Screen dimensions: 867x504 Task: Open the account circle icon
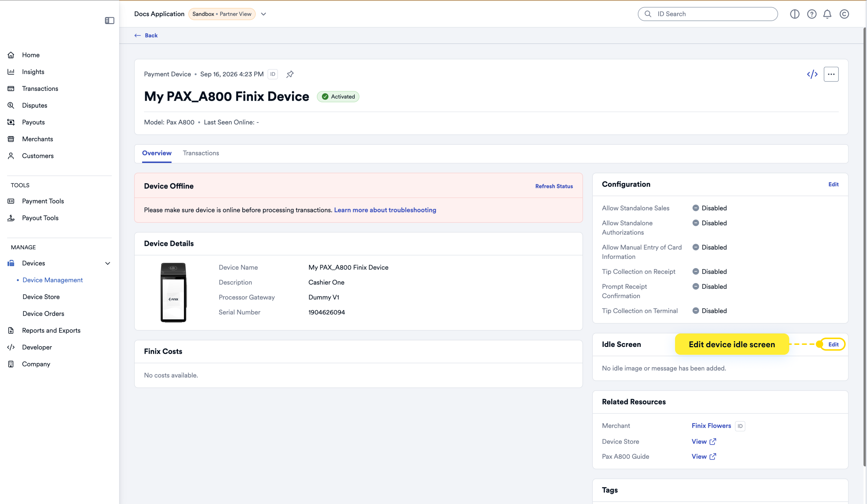pyautogui.click(x=844, y=14)
